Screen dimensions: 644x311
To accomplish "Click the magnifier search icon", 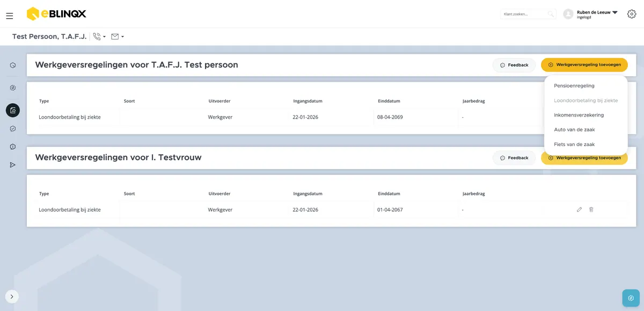I will (x=551, y=14).
